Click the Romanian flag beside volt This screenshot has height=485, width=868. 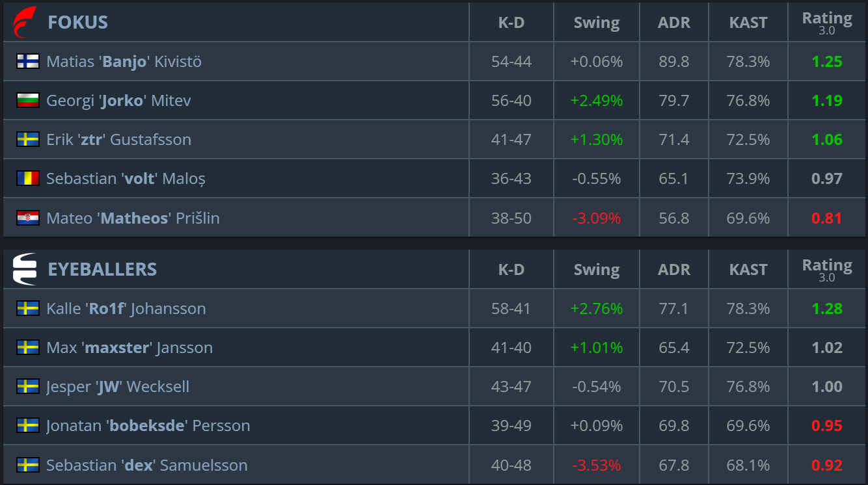point(28,179)
